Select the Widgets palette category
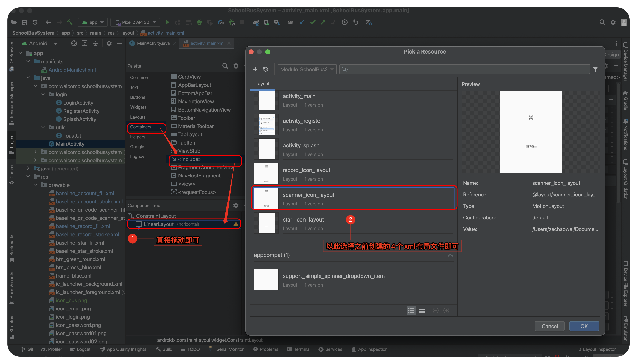Viewport: 637px width, 364px height. [138, 107]
